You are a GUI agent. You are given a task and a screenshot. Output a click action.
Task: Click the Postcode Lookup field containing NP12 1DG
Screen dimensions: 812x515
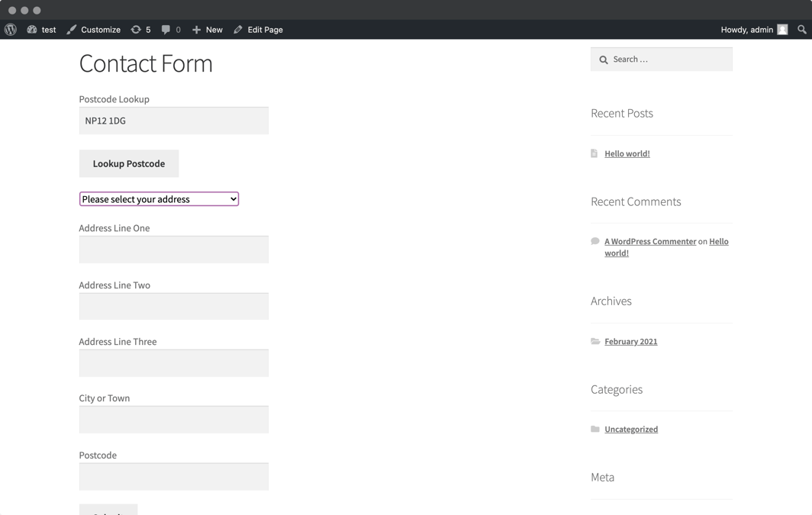(173, 121)
